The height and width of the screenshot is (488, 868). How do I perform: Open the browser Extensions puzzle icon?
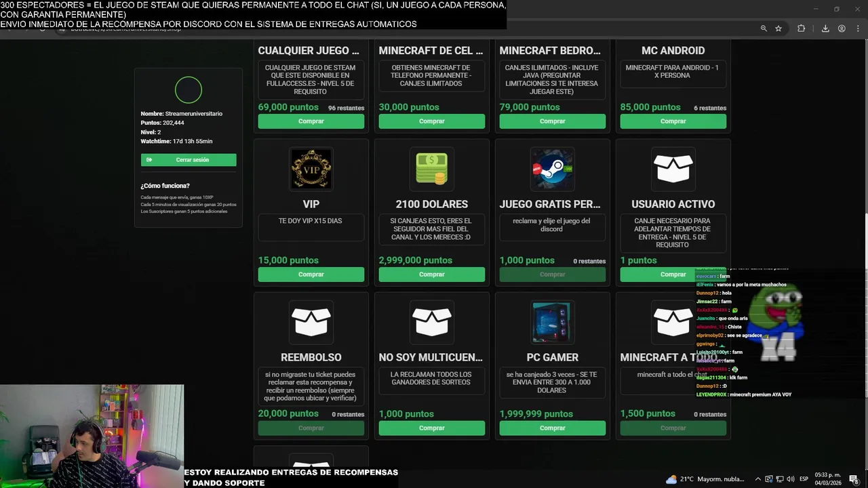(x=801, y=28)
